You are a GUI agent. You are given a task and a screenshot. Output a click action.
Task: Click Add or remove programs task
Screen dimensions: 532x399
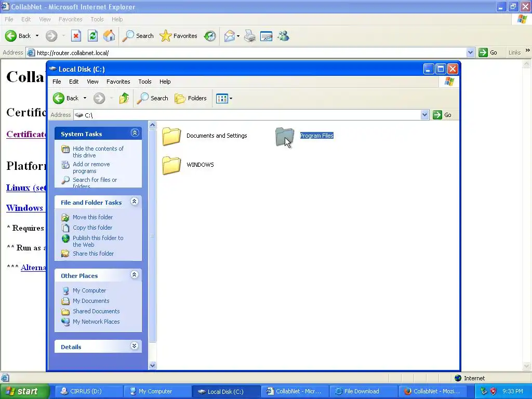click(91, 167)
